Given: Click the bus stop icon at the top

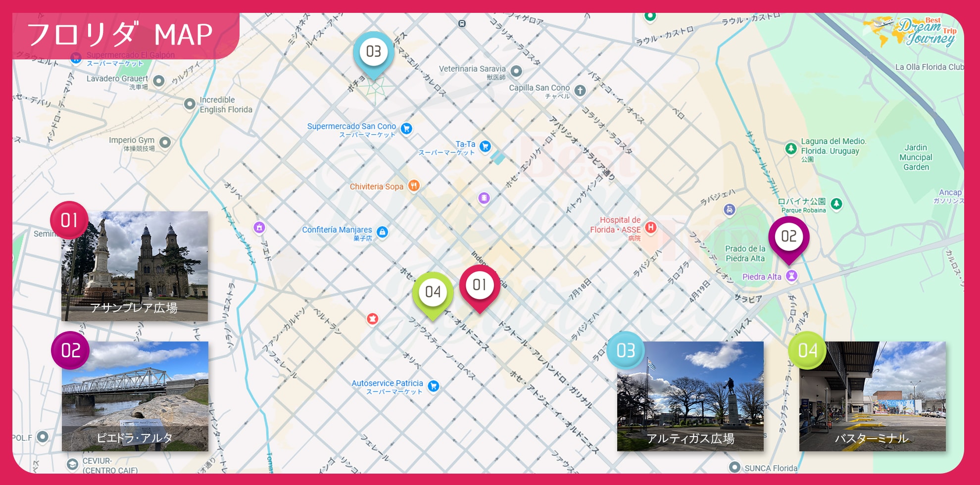Looking at the screenshot, I should [x=462, y=24].
